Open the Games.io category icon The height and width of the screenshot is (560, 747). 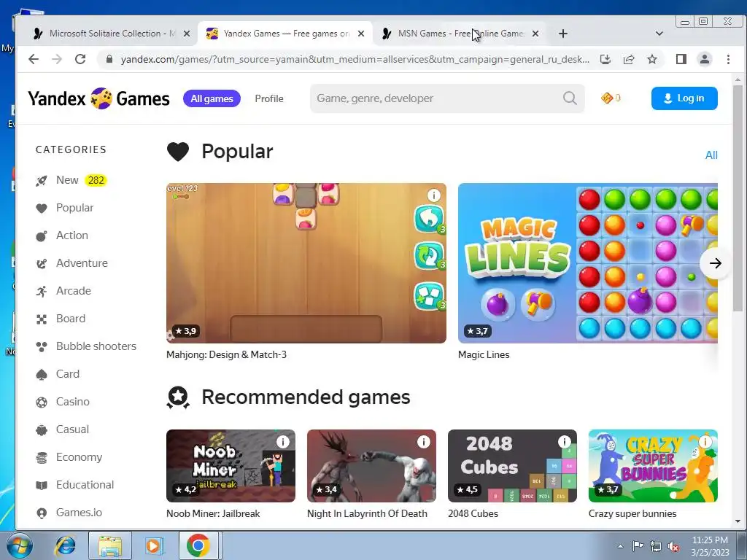coord(42,513)
